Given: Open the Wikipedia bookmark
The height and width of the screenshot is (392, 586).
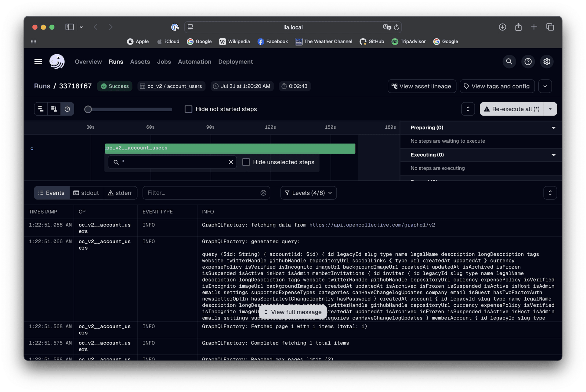Looking at the screenshot, I should (x=234, y=41).
